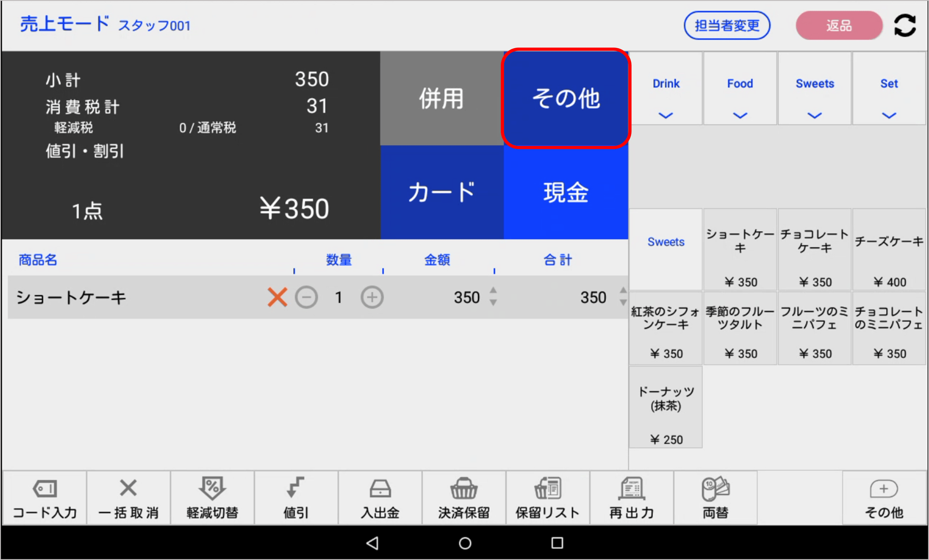The height and width of the screenshot is (560, 929).
Task: Select the チーズケーキ ¥400 product tile
Action: pos(889,250)
